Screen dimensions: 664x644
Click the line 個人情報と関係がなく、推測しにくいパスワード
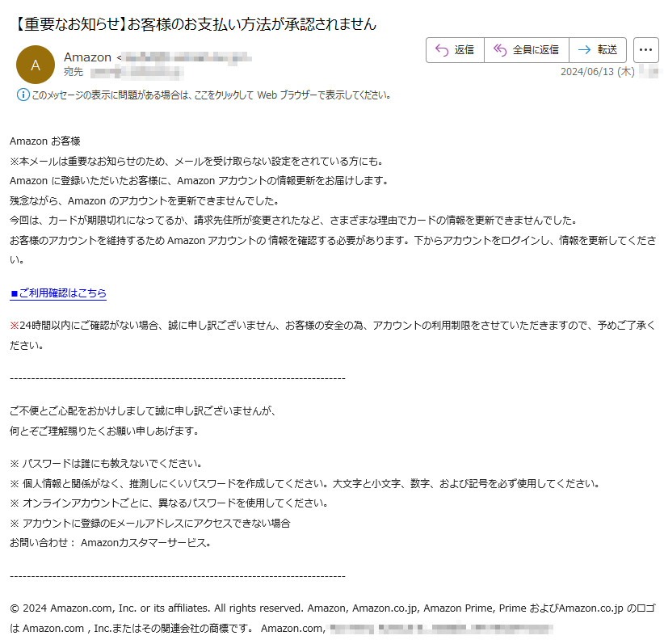[305, 484]
